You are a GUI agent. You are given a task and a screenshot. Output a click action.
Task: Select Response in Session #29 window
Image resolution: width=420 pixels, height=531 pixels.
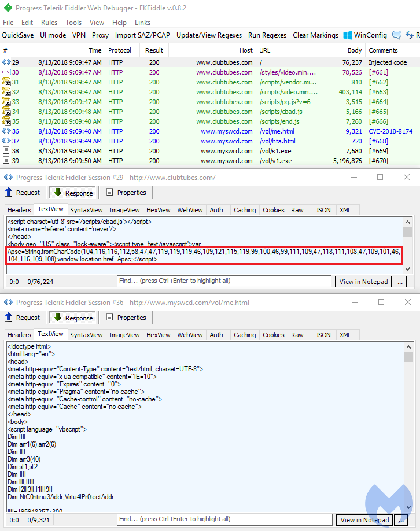pyautogui.click(x=73, y=193)
